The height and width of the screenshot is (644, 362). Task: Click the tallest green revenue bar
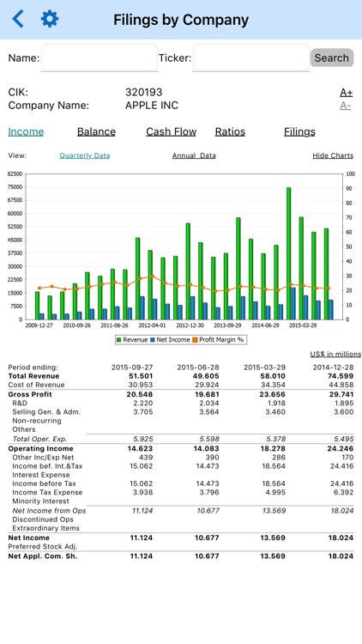(288, 253)
